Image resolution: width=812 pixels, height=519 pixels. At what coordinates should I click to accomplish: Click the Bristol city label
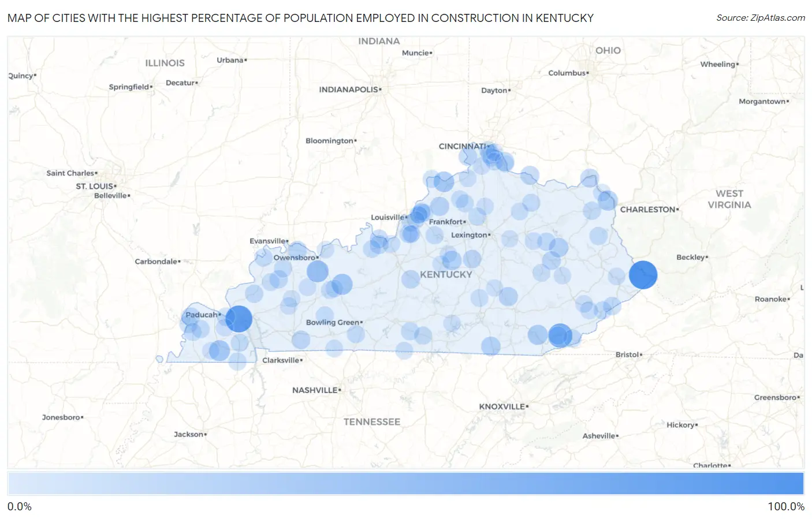(627, 354)
